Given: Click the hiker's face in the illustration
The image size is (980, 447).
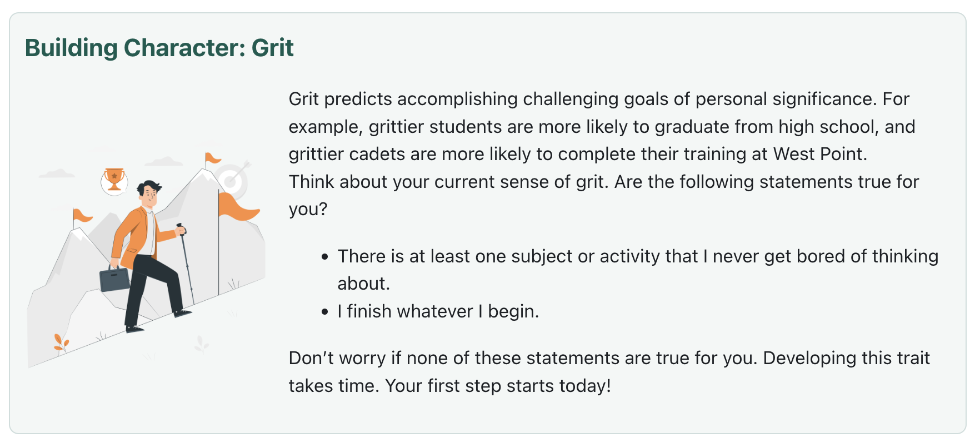Looking at the screenshot, I should pos(150,193).
